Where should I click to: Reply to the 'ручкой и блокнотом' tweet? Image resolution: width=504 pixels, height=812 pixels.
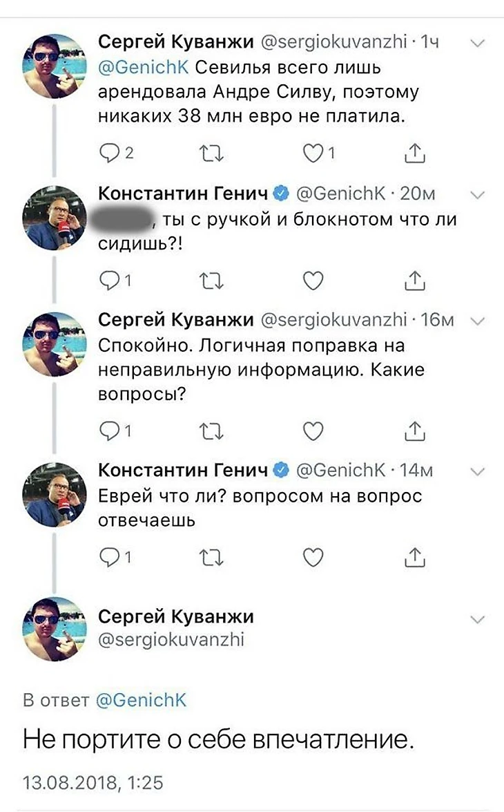click(110, 280)
